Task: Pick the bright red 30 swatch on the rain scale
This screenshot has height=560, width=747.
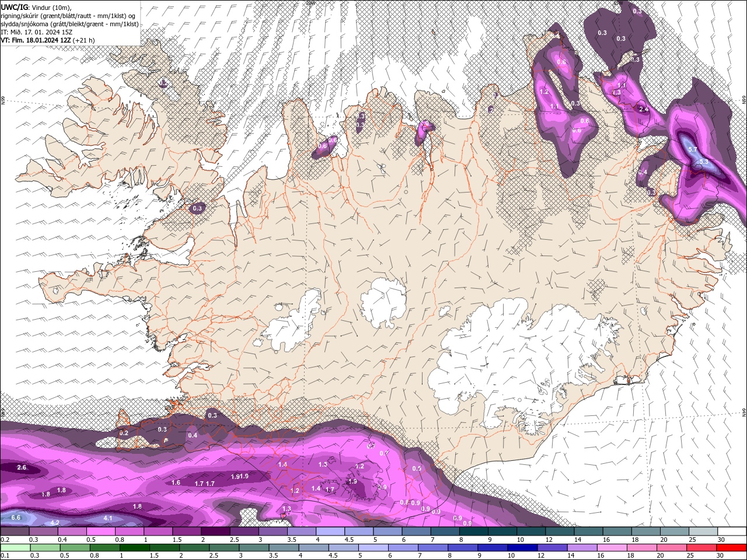Action: pos(731,548)
